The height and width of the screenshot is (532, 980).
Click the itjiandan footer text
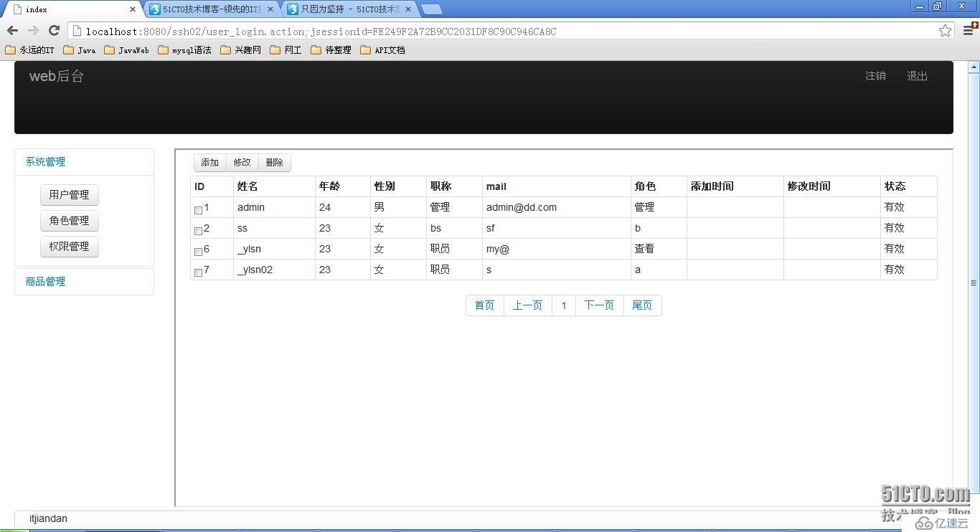48,518
